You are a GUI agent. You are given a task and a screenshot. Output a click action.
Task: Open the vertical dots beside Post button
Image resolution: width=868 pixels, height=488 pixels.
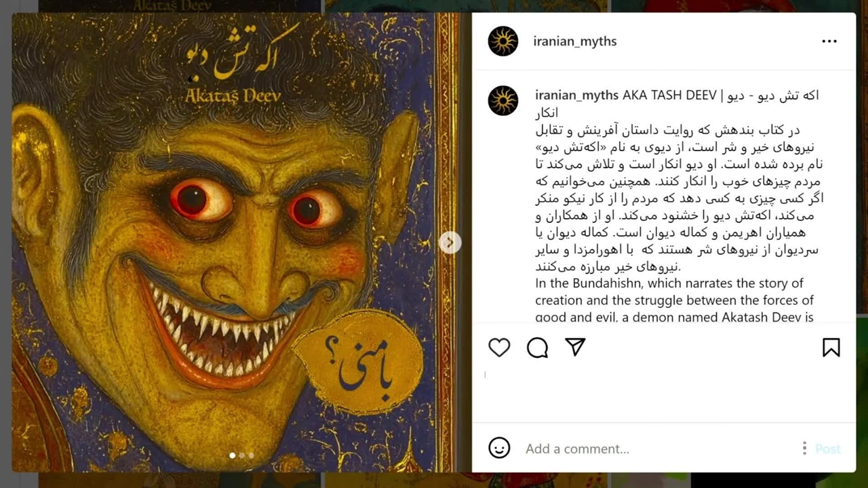(x=804, y=448)
